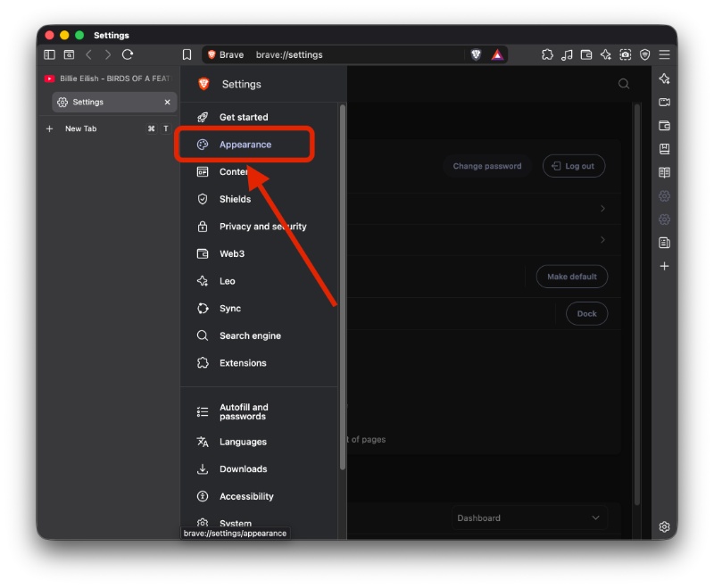This screenshot has height=588, width=714.
Task: Click the settings menu scrollbar
Action: (x=343, y=286)
